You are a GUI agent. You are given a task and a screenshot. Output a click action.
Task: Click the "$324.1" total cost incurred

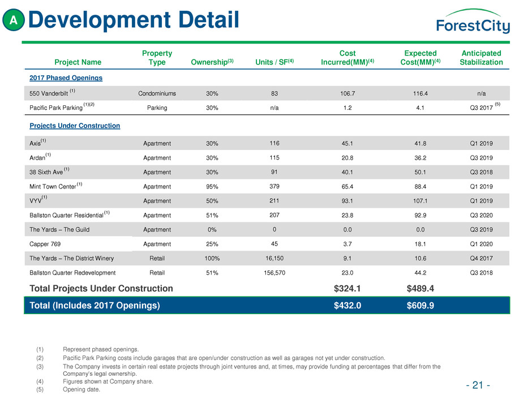click(347, 289)
